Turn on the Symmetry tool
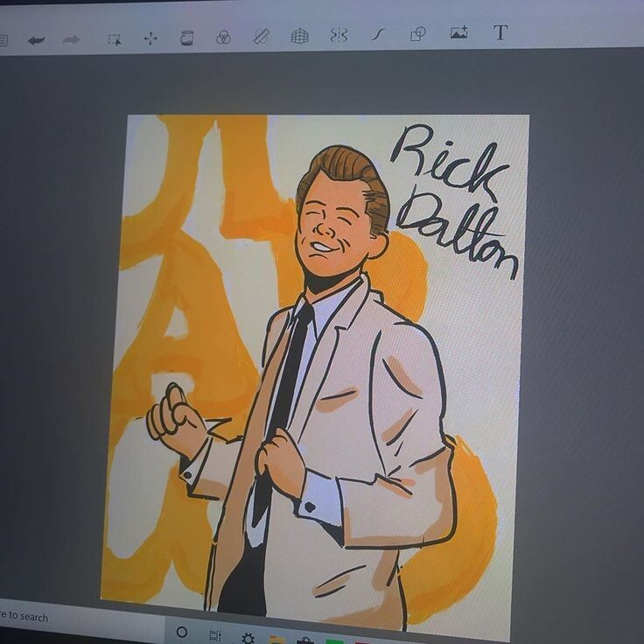This screenshot has width=644, height=644. tap(339, 35)
